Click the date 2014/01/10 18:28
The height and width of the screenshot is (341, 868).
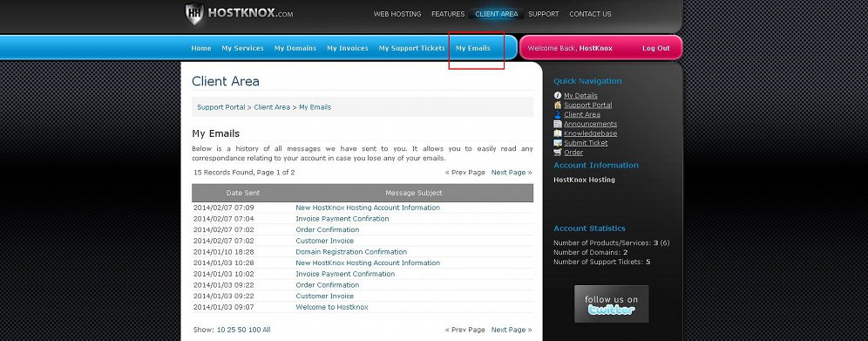pos(224,252)
